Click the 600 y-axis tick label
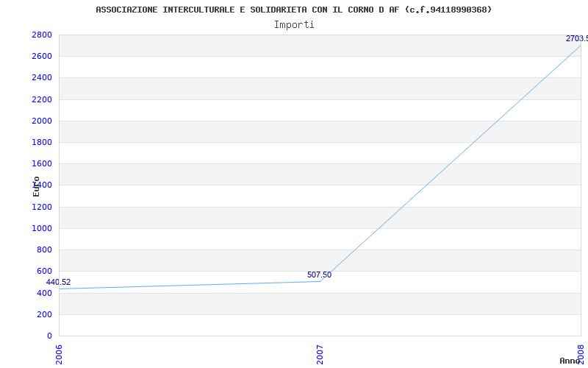 pyautogui.click(x=44, y=271)
